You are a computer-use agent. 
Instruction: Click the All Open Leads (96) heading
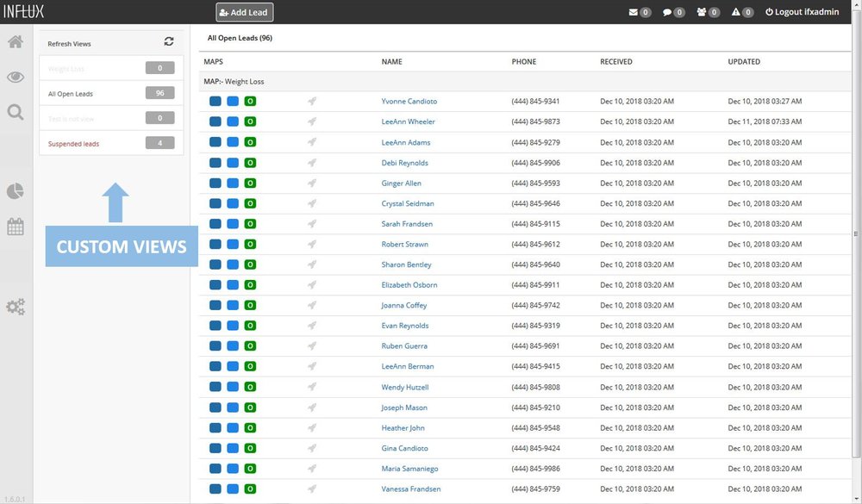(240, 38)
